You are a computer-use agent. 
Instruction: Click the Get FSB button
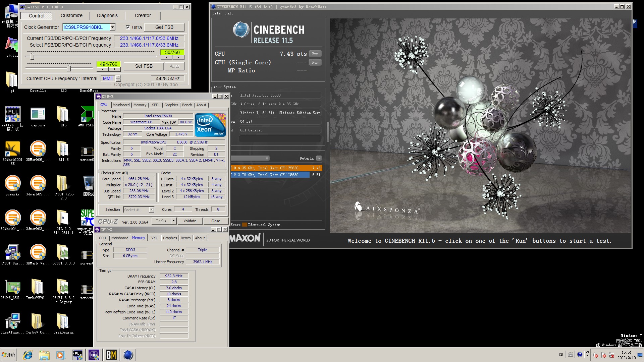click(164, 27)
